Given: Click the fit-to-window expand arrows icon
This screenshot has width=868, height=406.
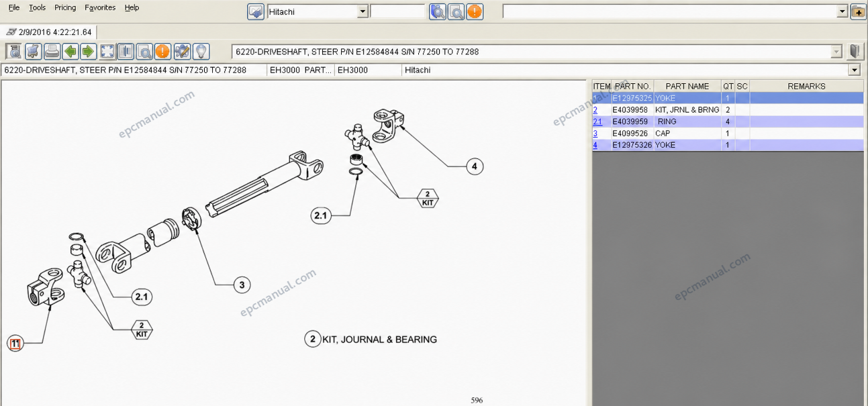Looking at the screenshot, I should tap(107, 52).
